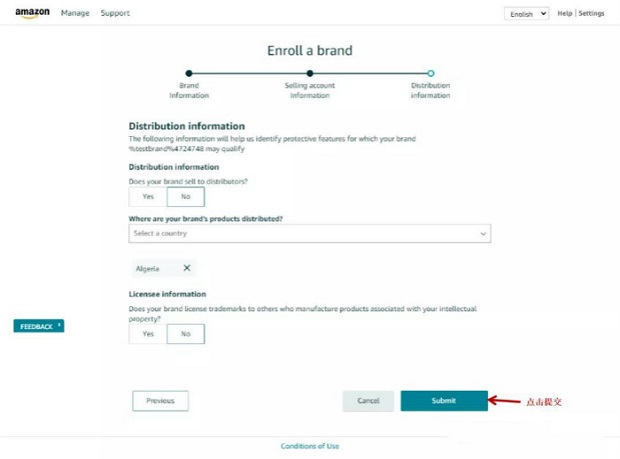Select Yes for sells to distributors
620x459 pixels.
[x=148, y=197]
